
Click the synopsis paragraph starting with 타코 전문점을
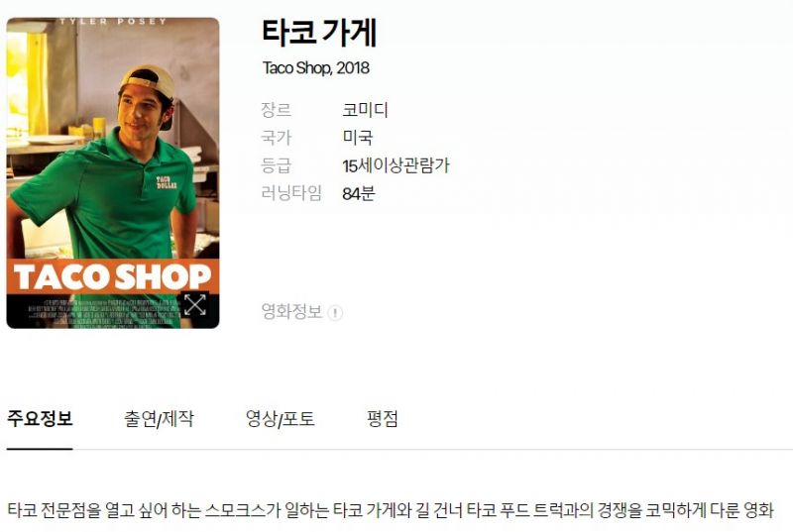point(391,510)
